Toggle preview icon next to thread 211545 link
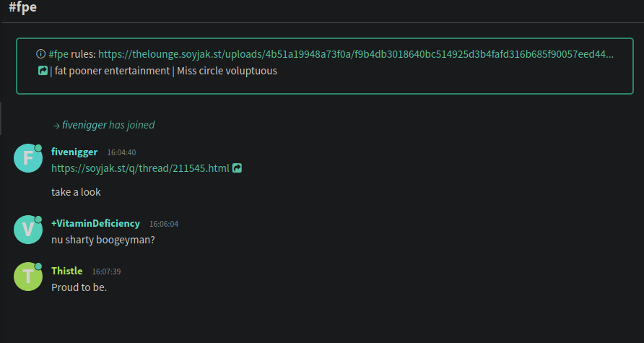 point(237,168)
